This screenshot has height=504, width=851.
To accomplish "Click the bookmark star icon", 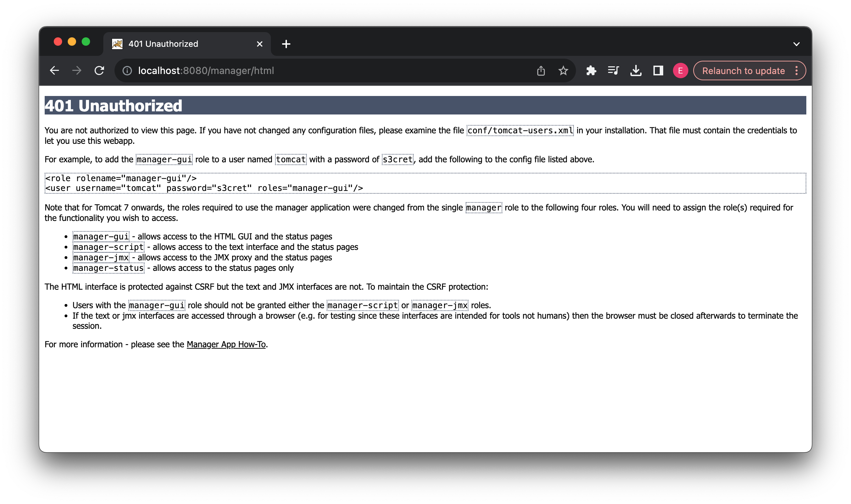I will point(563,71).
